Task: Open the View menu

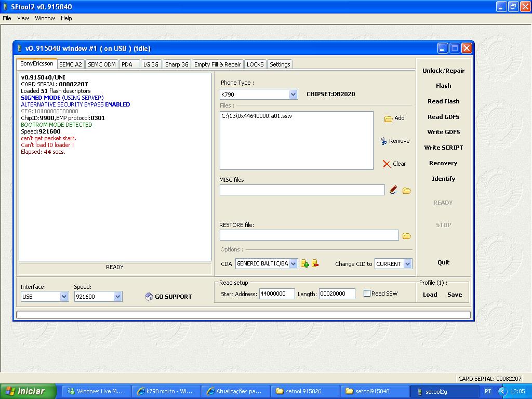Action: 23,18
